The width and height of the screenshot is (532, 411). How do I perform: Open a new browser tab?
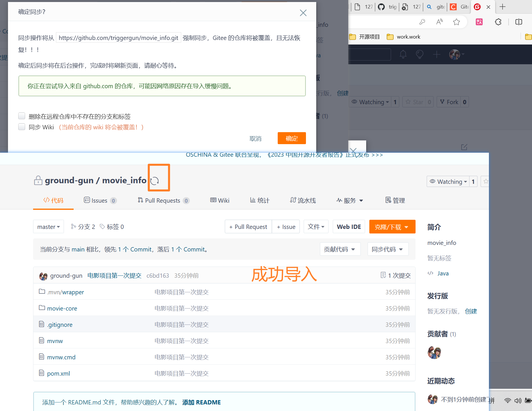coord(503,7)
